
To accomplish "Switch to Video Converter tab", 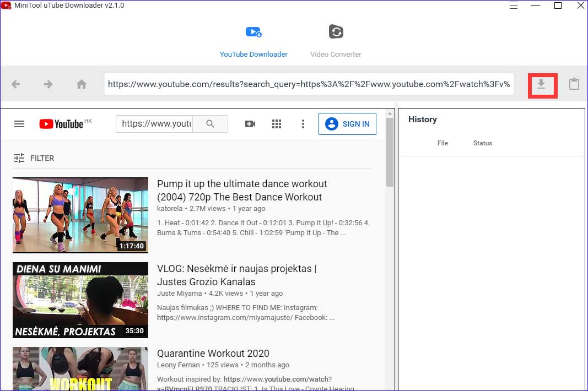I will (336, 42).
